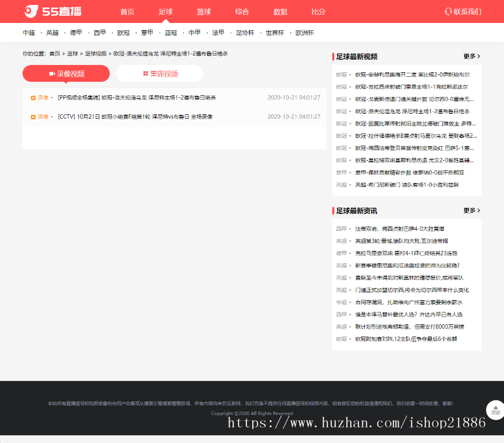Image resolution: width=504 pixels, height=443 pixels.
Task: Click the 55直播 logo
Action: (53, 12)
